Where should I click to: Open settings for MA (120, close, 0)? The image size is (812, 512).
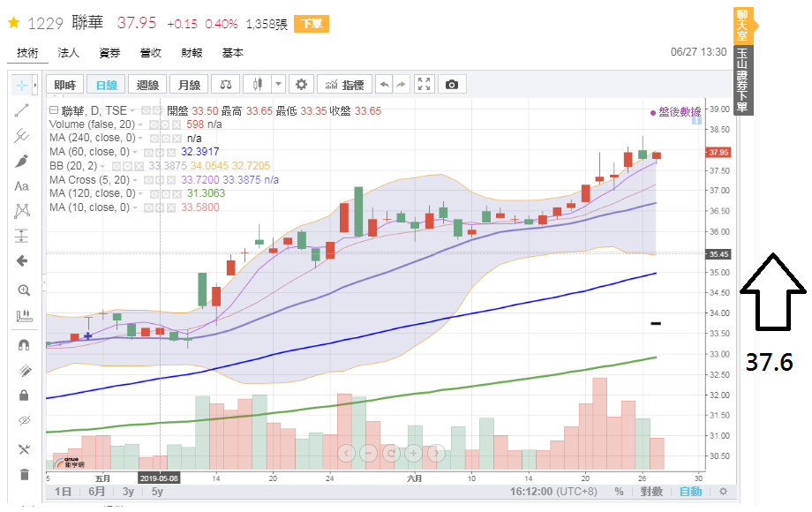coord(166,193)
